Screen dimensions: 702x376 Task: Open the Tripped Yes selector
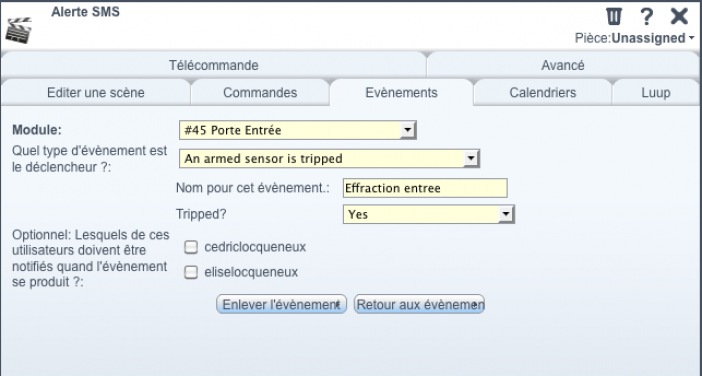(x=428, y=214)
